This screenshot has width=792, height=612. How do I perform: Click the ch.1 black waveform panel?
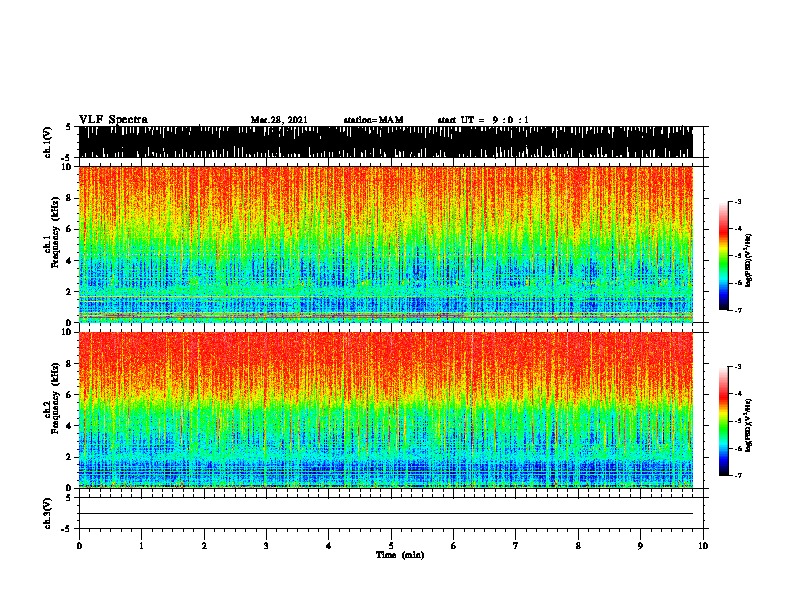tap(386, 142)
